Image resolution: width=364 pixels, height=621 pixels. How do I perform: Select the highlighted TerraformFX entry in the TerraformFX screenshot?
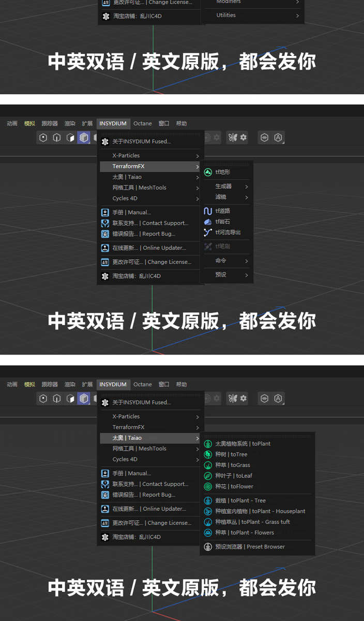click(150, 167)
